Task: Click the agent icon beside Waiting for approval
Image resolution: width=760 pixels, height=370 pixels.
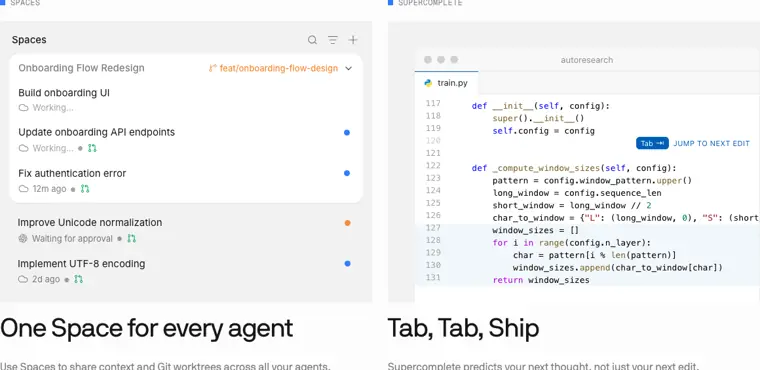Action: 22,239
